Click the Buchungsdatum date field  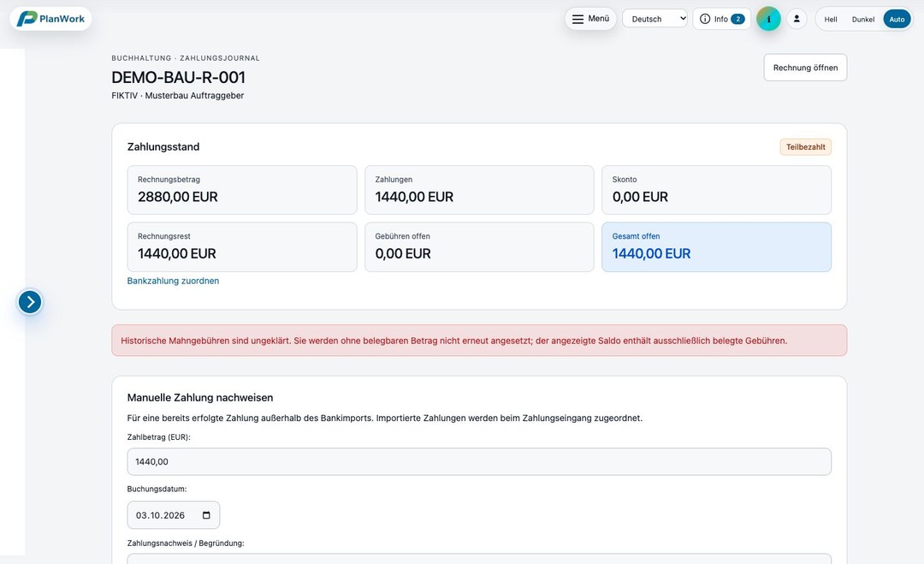tap(173, 515)
